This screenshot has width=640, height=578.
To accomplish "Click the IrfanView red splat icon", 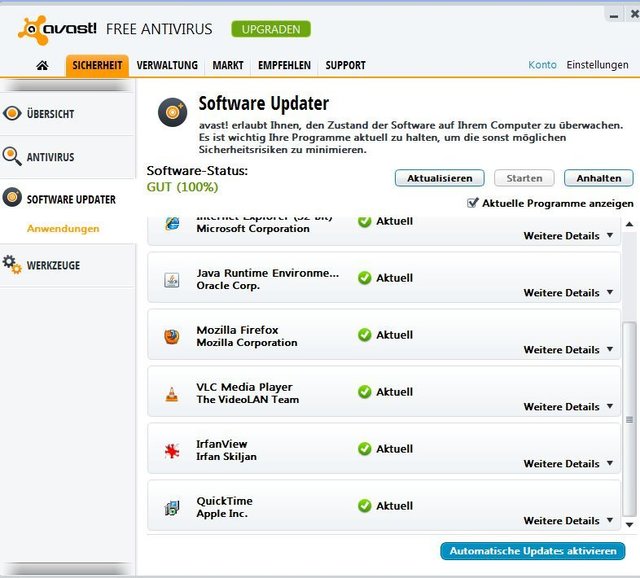I will [x=172, y=451].
